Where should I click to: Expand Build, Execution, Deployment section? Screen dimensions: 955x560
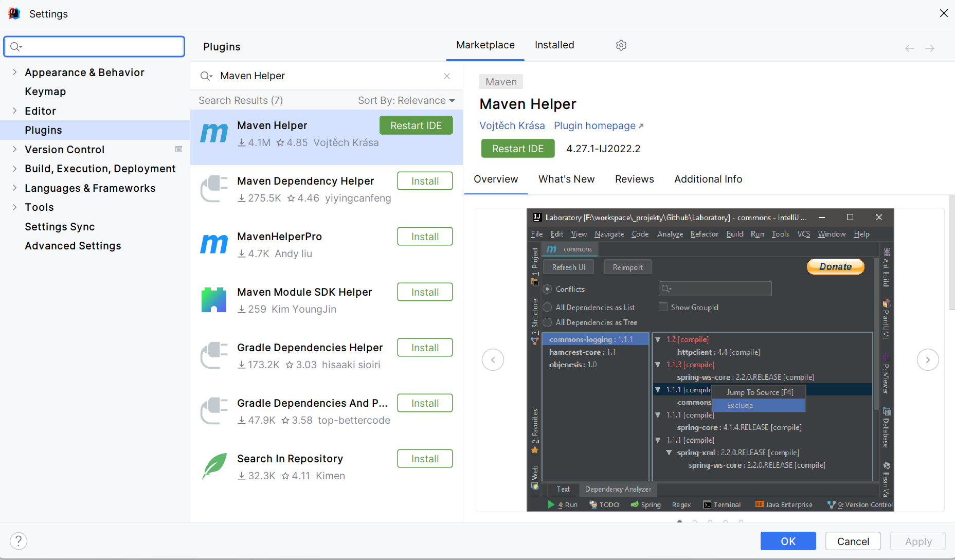pyautogui.click(x=14, y=169)
